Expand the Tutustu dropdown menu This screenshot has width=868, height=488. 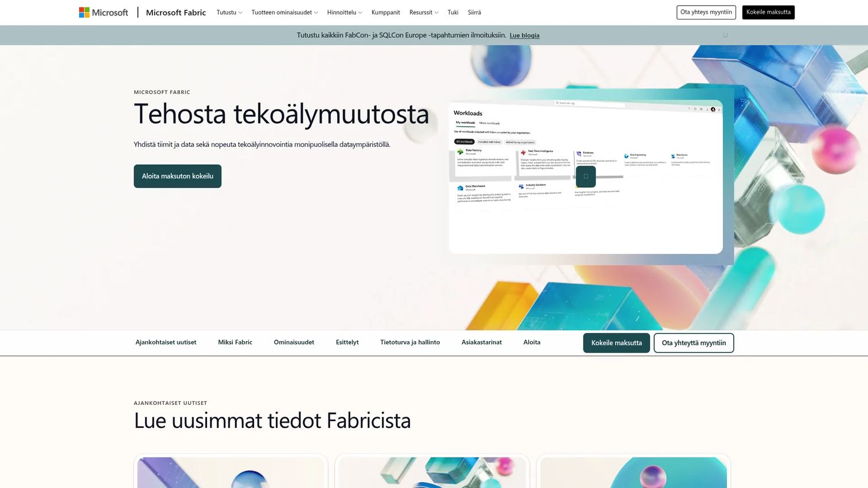pyautogui.click(x=229, y=12)
